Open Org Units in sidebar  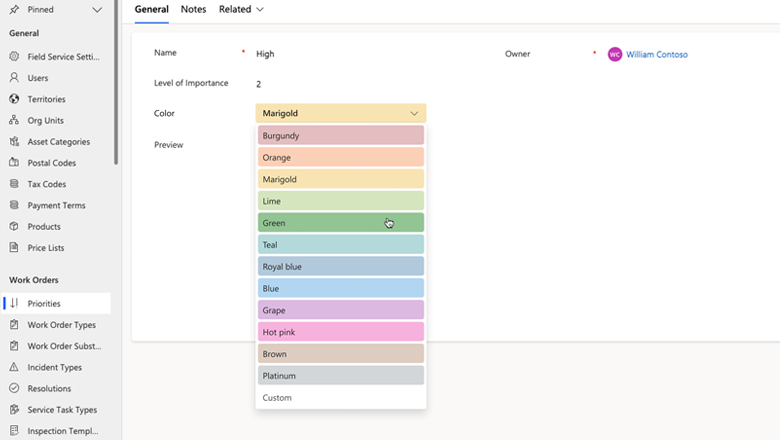[45, 120]
